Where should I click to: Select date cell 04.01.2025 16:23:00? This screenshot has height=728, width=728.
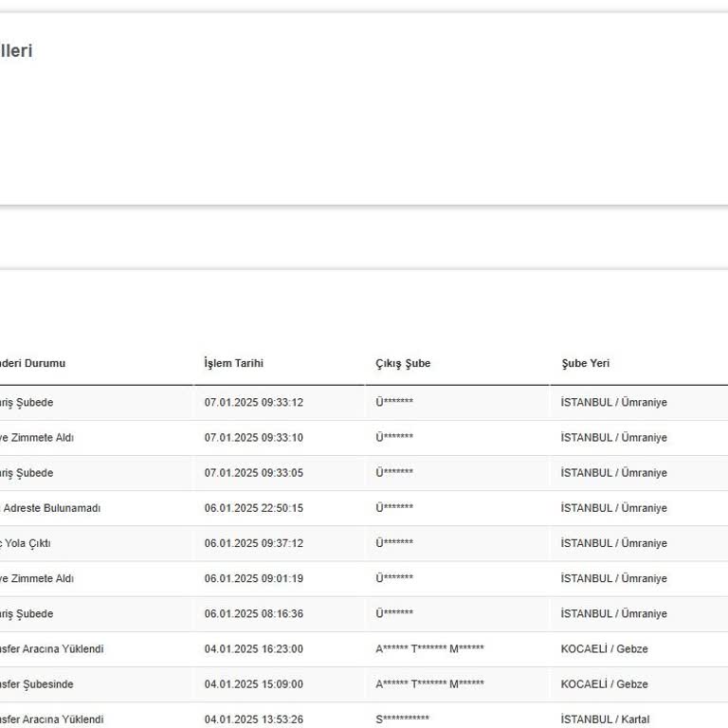tap(254, 649)
